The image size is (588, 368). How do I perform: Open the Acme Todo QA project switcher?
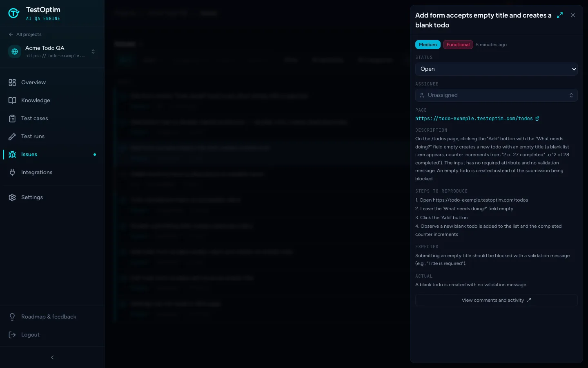click(52, 52)
